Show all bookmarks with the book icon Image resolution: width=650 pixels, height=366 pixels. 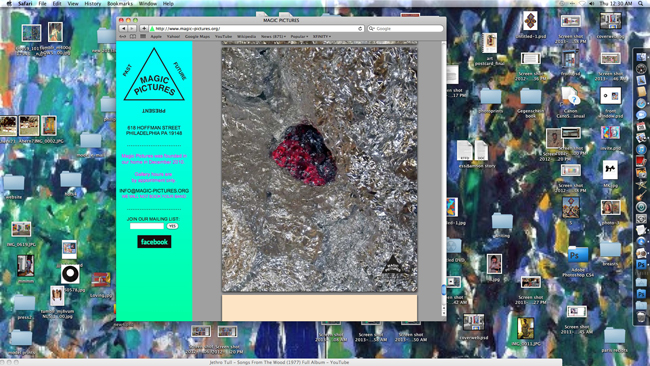(133, 36)
